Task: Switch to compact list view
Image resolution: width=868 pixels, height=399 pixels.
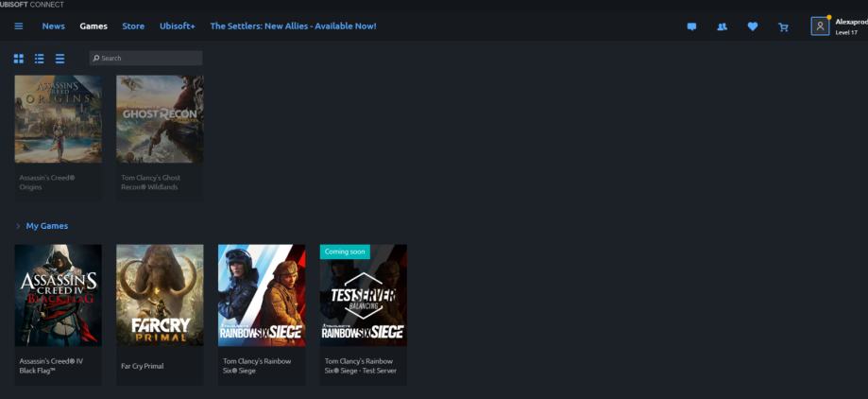Action: pyautogui.click(x=60, y=59)
